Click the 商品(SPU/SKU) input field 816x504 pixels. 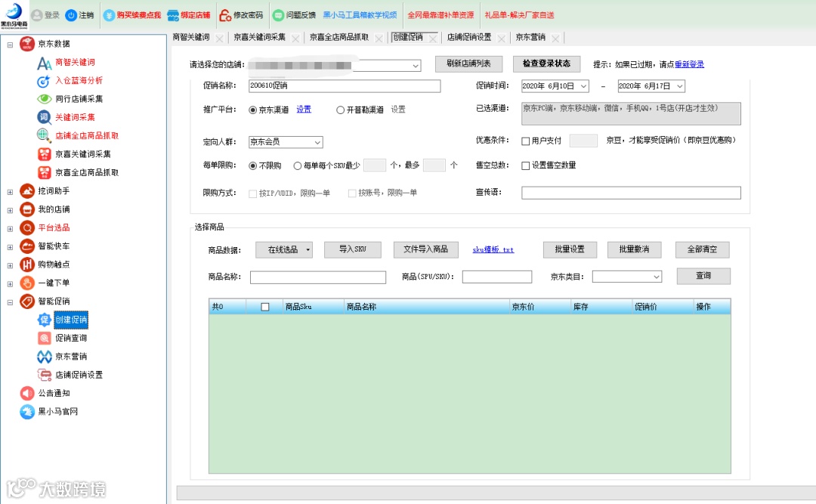(497, 277)
